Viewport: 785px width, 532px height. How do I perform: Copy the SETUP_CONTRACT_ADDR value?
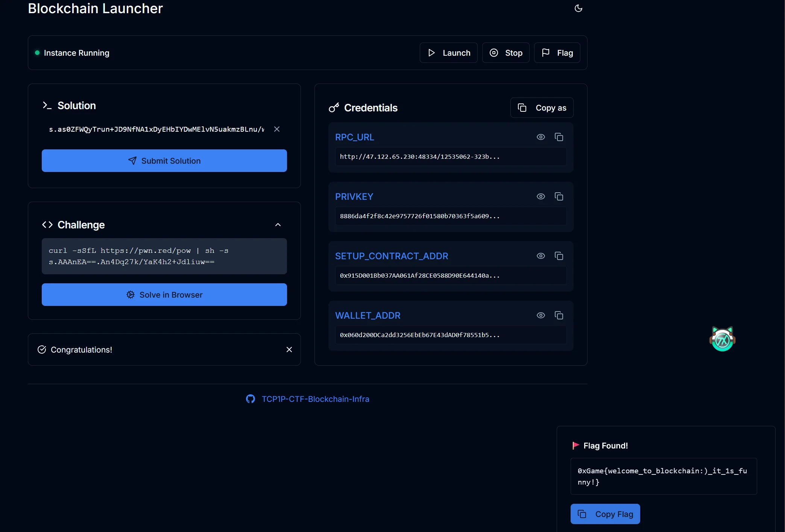[559, 256]
